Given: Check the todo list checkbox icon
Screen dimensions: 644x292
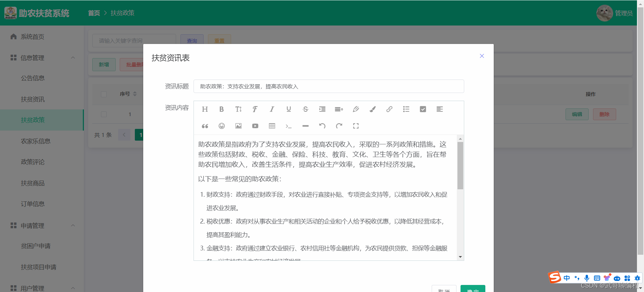Looking at the screenshot, I should (x=423, y=109).
